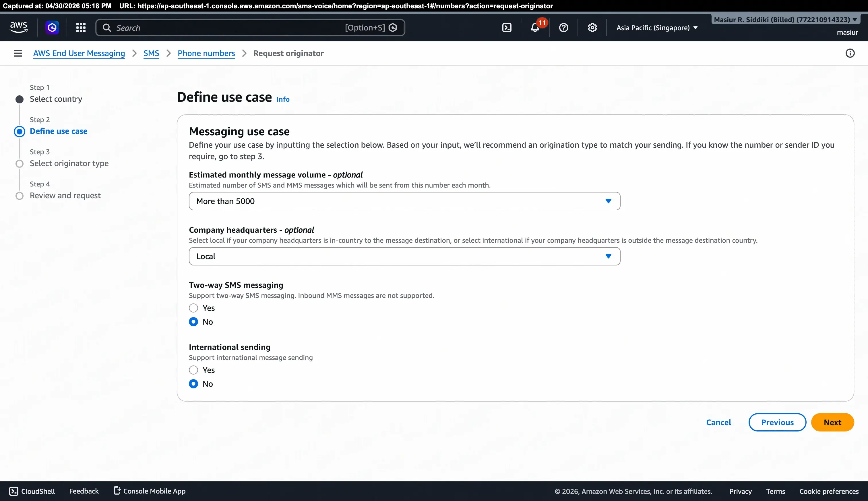This screenshot has width=868, height=501.
Task: Click the Cancel button
Action: 718,422
